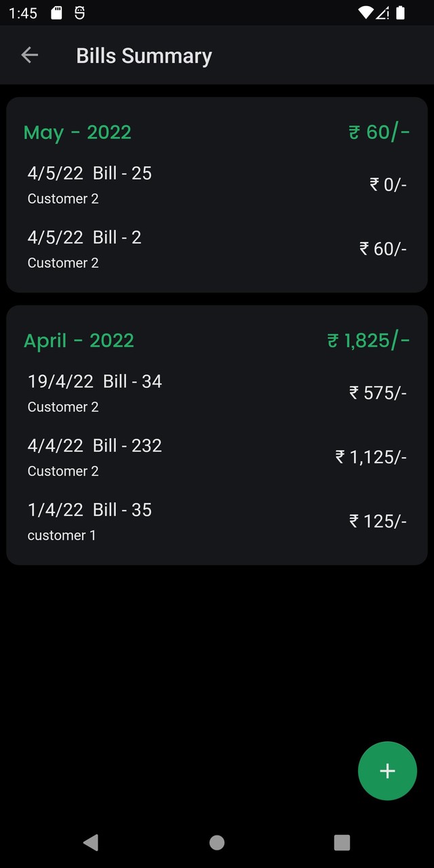Tap customer 1 under Bill - 35
This screenshot has width=434, height=868.
point(61,535)
